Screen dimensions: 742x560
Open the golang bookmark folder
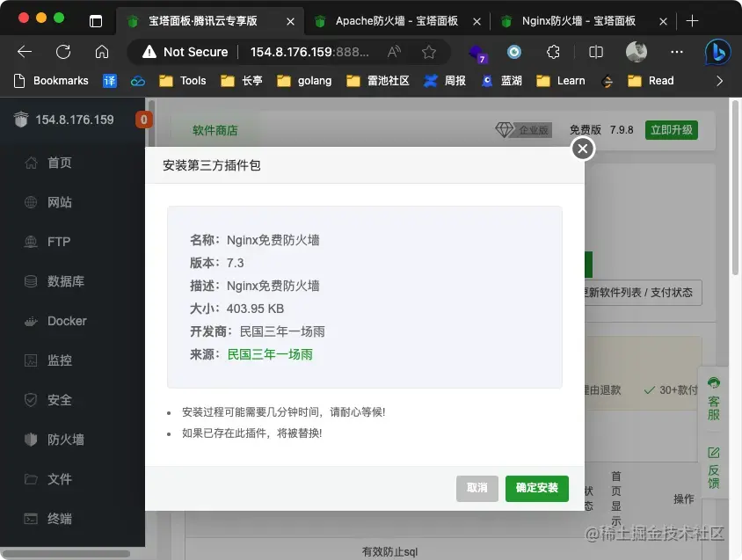[x=304, y=81]
